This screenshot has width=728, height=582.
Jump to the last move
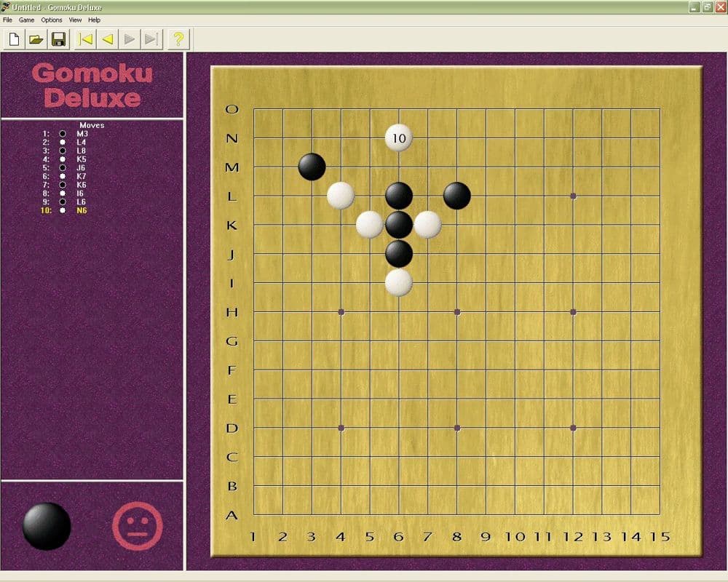point(152,39)
